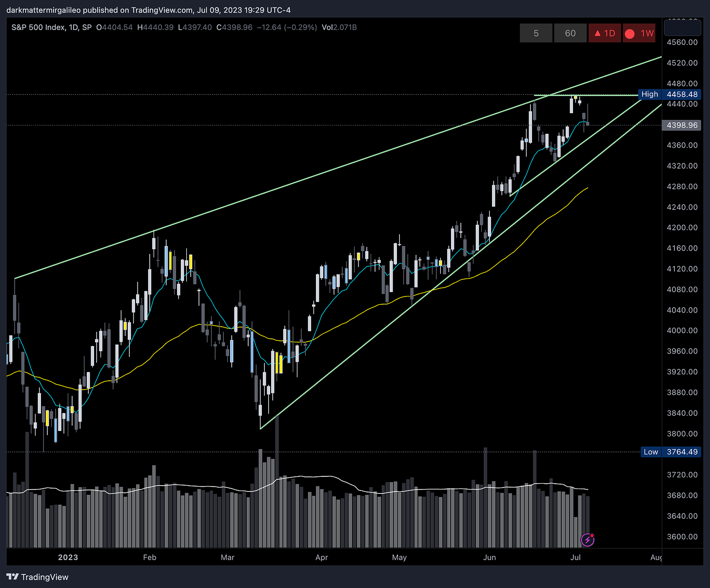The image size is (710, 588).
Task: Click the 4560.00 price axis label
Action: pyautogui.click(x=682, y=42)
